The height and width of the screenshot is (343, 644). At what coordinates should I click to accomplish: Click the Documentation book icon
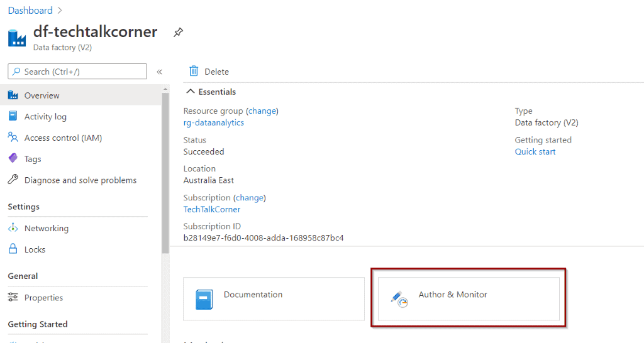[204, 299]
